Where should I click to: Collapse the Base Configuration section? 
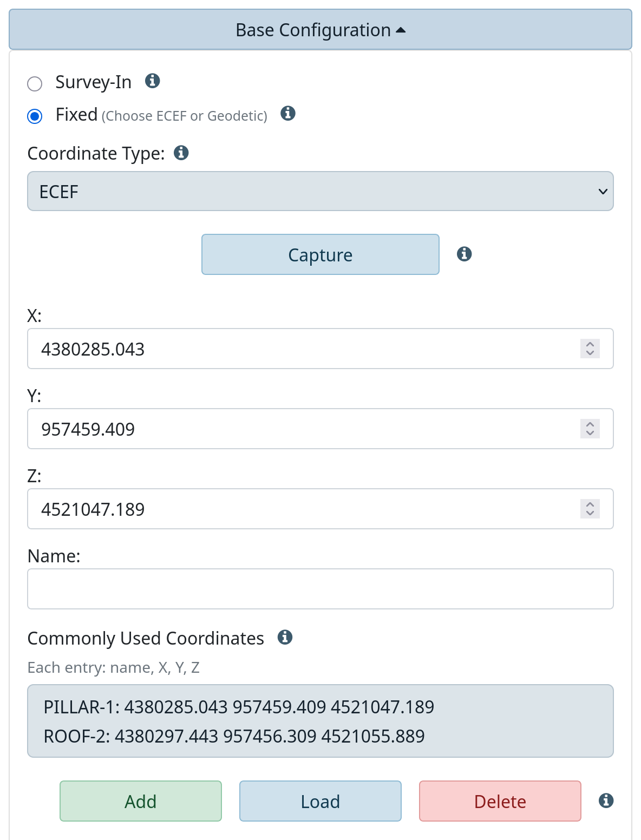point(320,30)
